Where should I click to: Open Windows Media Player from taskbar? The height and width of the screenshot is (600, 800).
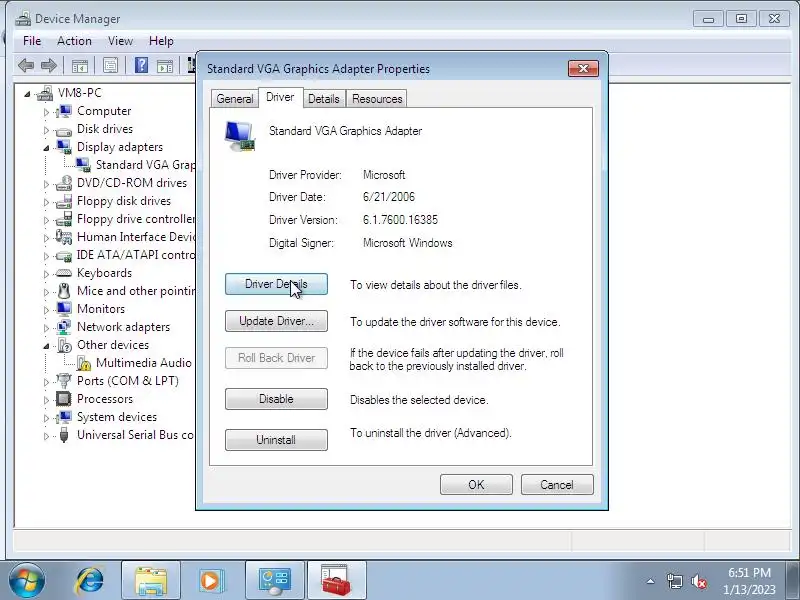[x=210, y=581]
